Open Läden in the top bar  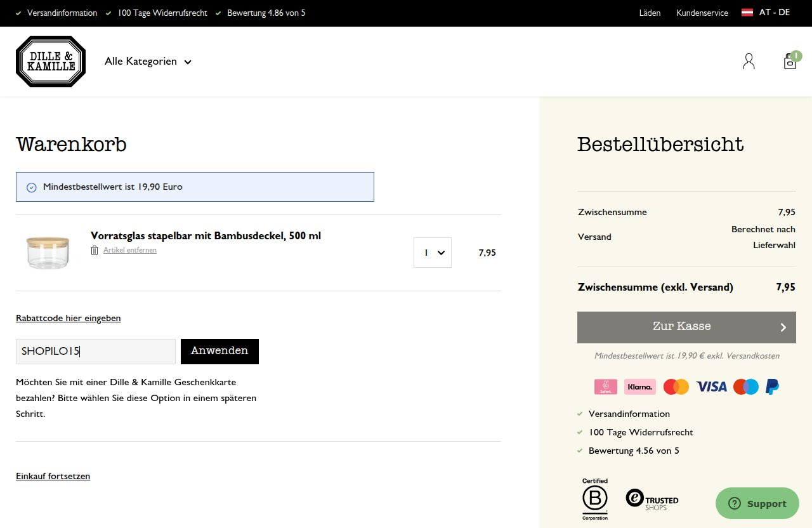(x=650, y=13)
